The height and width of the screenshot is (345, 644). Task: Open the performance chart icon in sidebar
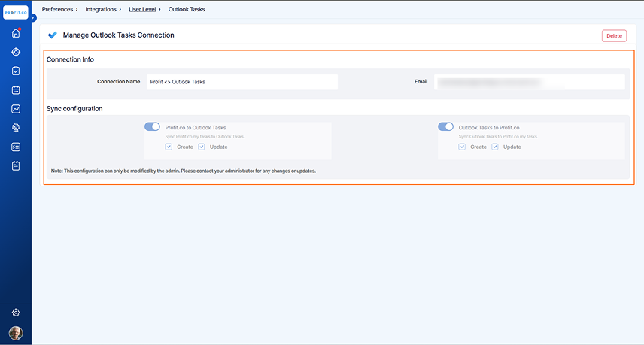[x=16, y=109]
